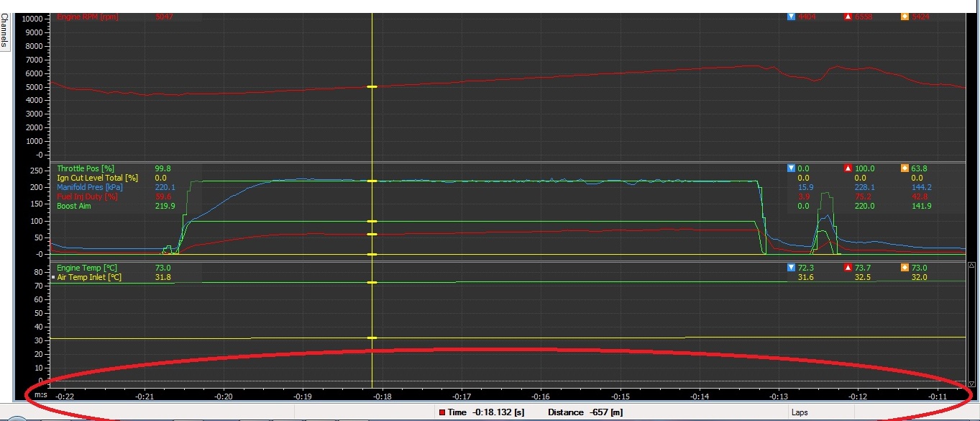Select the Fuel Inj Duty [%] channel label
The image size is (980, 421).
[86, 196]
